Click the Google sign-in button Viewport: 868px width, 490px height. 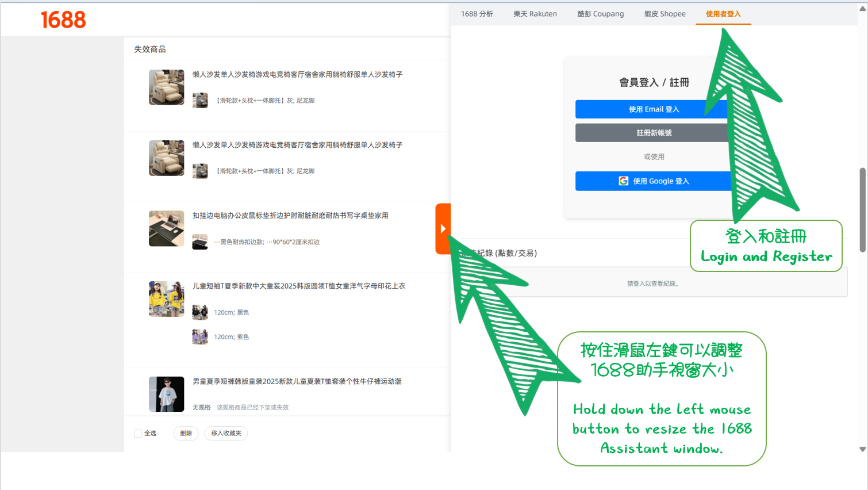pos(653,181)
